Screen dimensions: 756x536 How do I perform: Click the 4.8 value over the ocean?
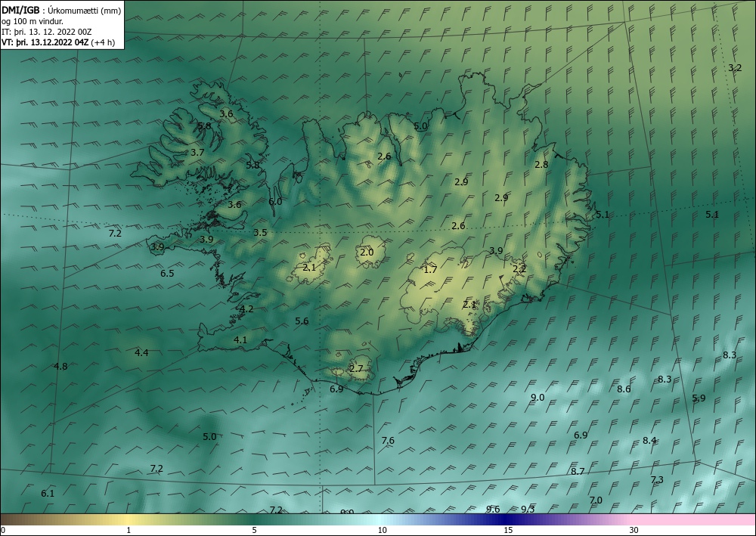tap(60, 367)
